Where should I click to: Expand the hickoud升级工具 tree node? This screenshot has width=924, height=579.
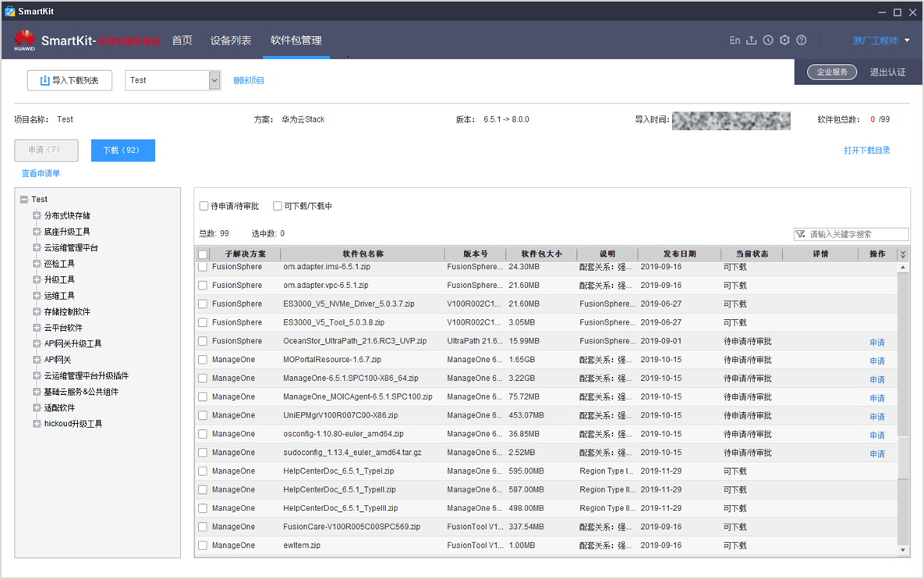point(37,424)
